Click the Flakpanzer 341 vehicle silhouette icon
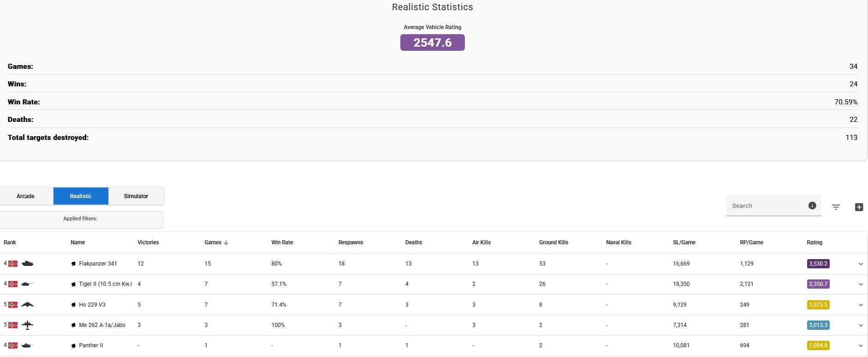This screenshot has width=868, height=357. click(x=27, y=264)
